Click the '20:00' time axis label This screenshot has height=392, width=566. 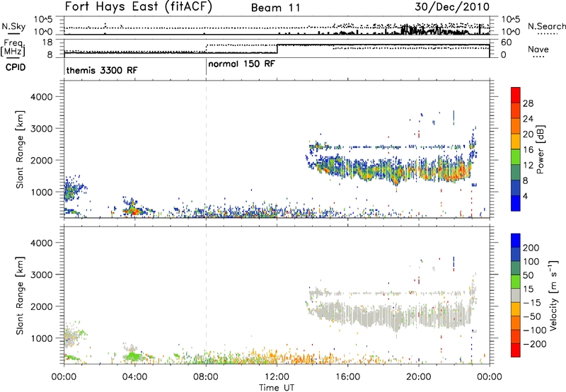coord(419,377)
